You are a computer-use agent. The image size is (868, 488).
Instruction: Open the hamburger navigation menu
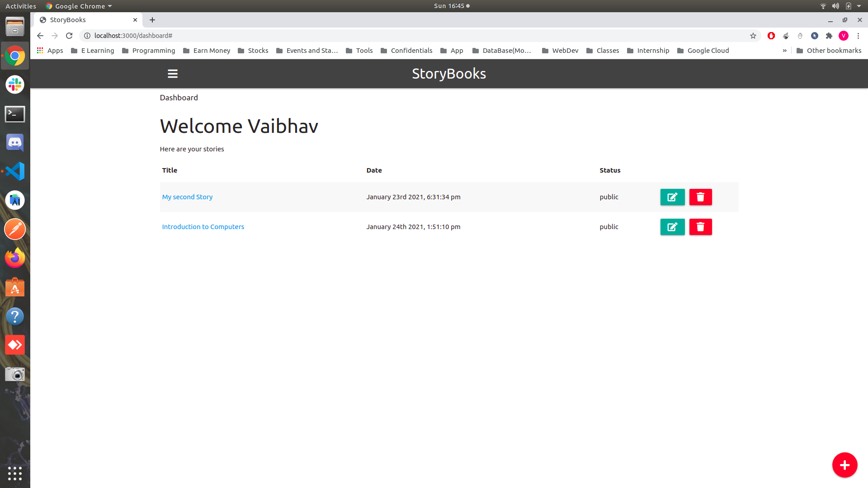(x=172, y=74)
